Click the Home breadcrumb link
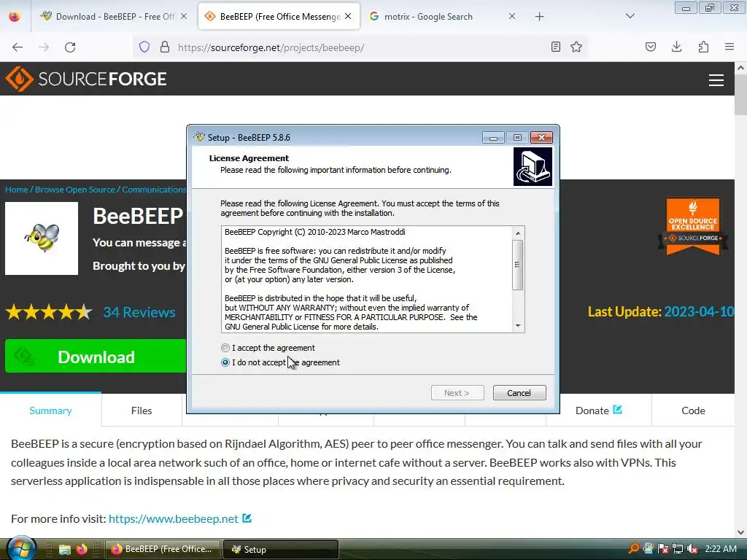Screen dimensions: 747x560 pyautogui.click(x=17, y=190)
